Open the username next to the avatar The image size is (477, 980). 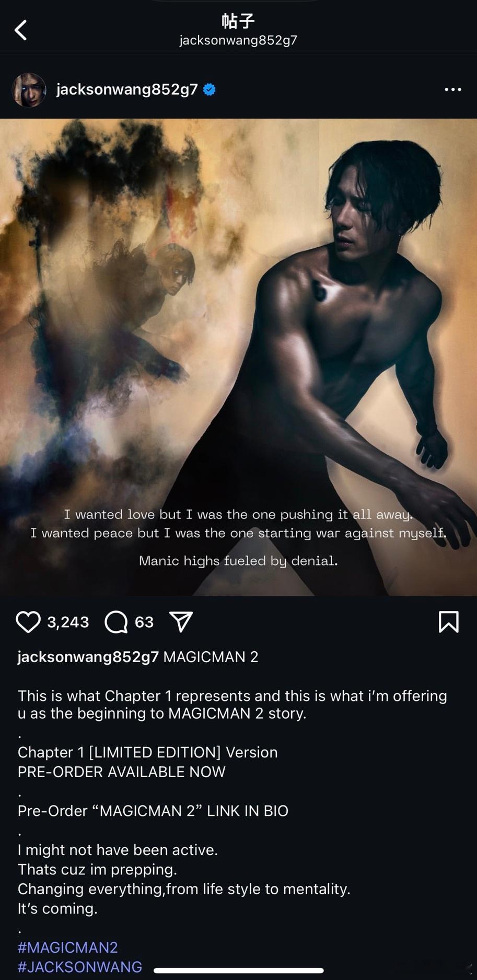[127, 89]
